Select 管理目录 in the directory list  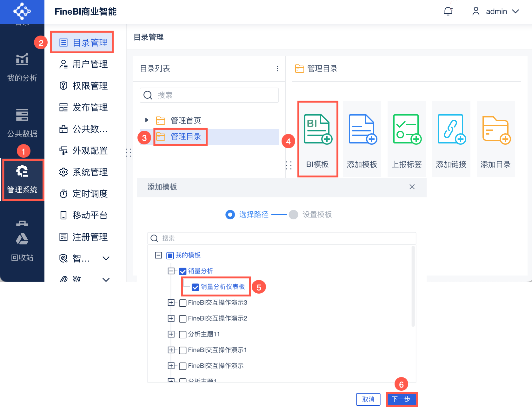[209, 137]
